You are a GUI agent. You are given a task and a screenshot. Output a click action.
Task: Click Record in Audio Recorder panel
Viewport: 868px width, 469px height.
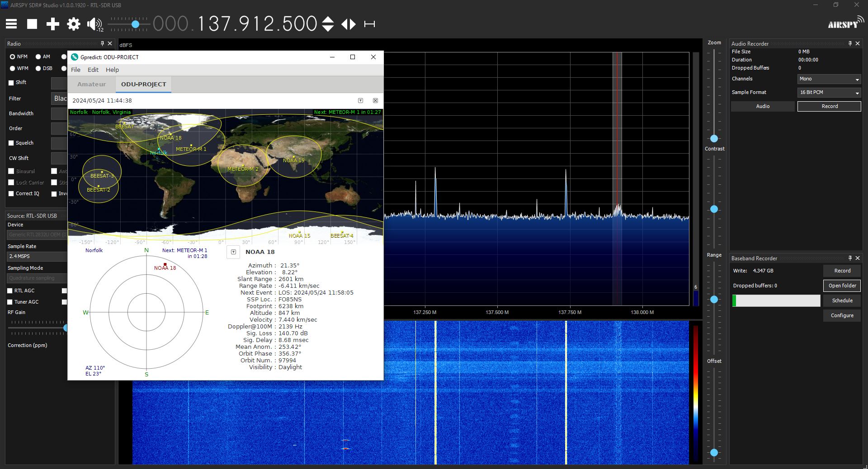coord(829,106)
